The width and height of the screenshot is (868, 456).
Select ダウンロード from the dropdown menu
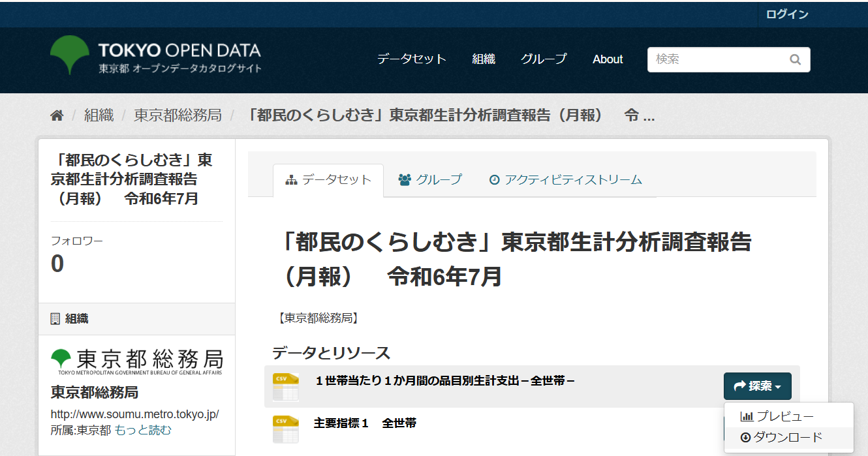[788, 437]
